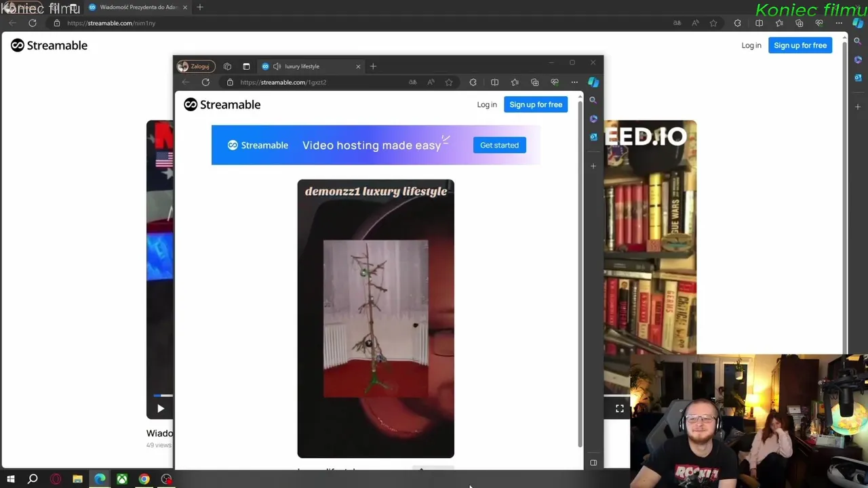Click Log in link in front window

coord(487,104)
